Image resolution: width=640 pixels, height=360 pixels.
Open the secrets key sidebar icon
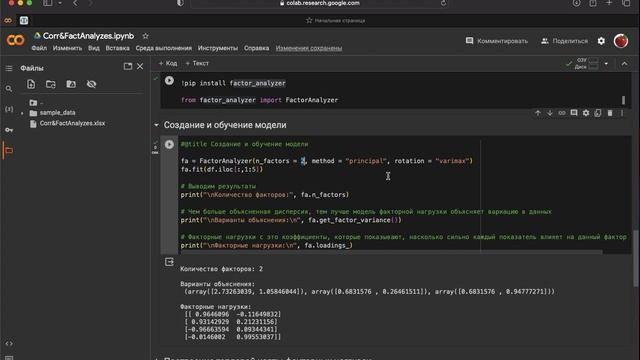[x=9, y=130]
